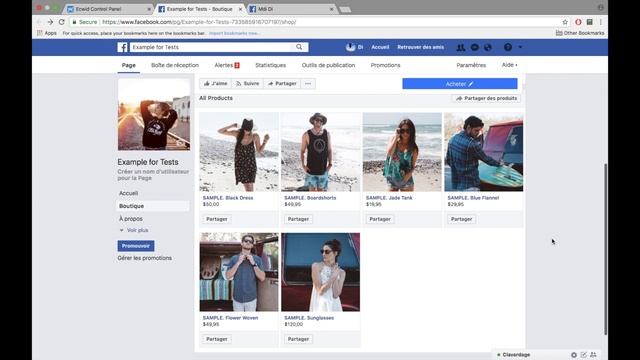Image resolution: width=640 pixels, height=360 pixels.
Task: Click Retrouver des amis link
Action: (x=420, y=47)
